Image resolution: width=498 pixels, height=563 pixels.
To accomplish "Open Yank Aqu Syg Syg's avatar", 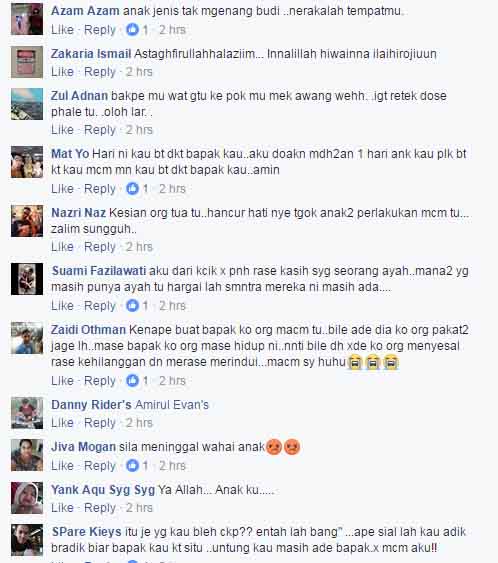I will pyautogui.click(x=27, y=498).
